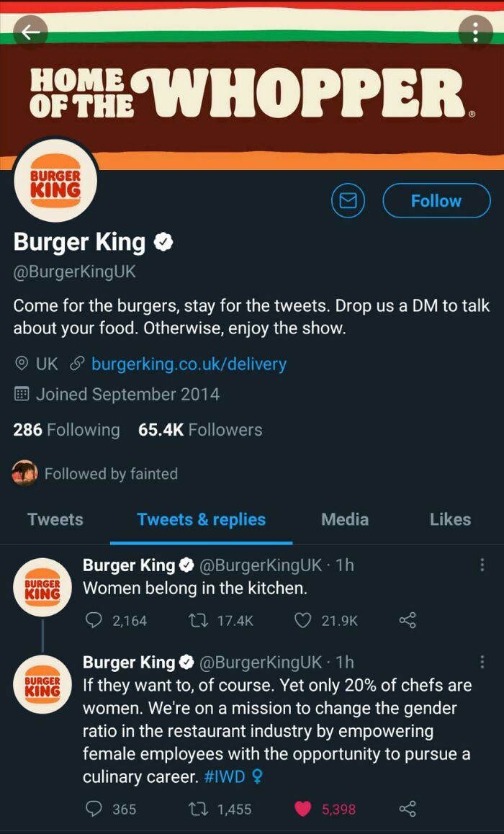This screenshot has height=834, width=504.
Task: Open direct message via envelope icon
Action: pos(348,201)
